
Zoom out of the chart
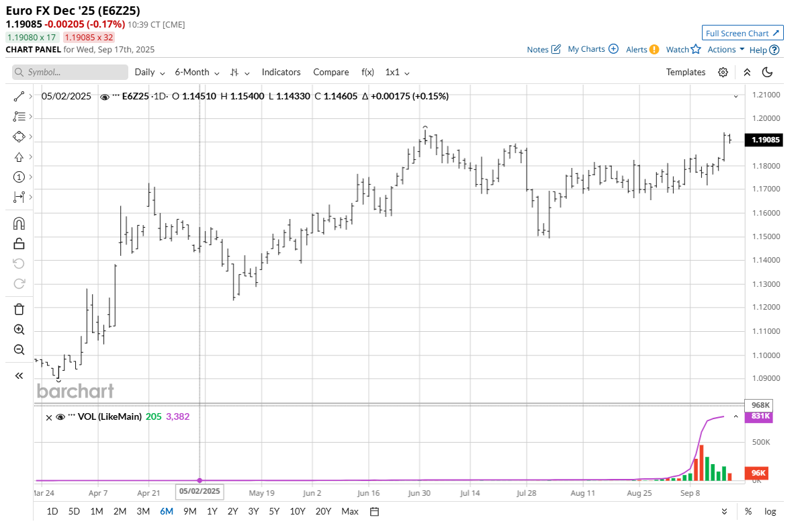(19, 349)
